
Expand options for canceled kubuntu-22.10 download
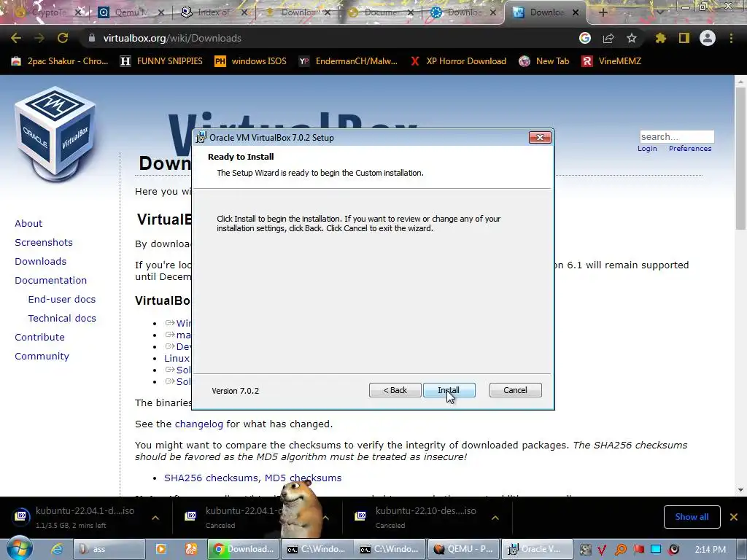click(495, 518)
